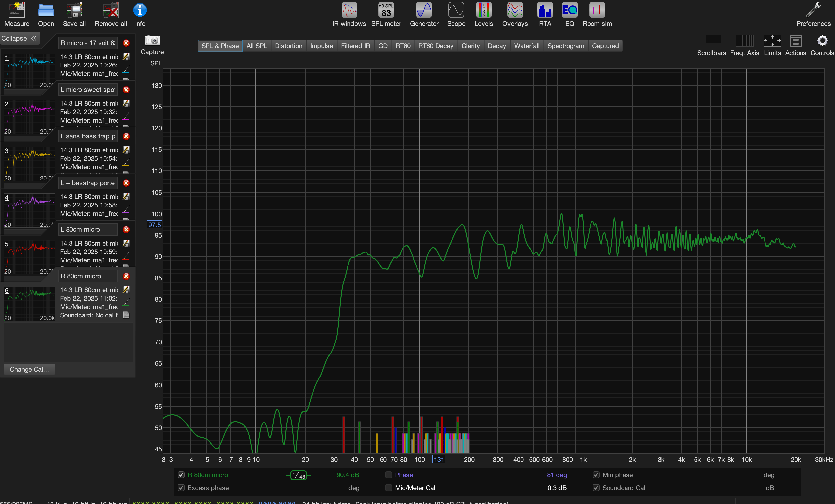835x504 pixels.
Task: Open notes icon for measurement 6
Action: pos(126,315)
